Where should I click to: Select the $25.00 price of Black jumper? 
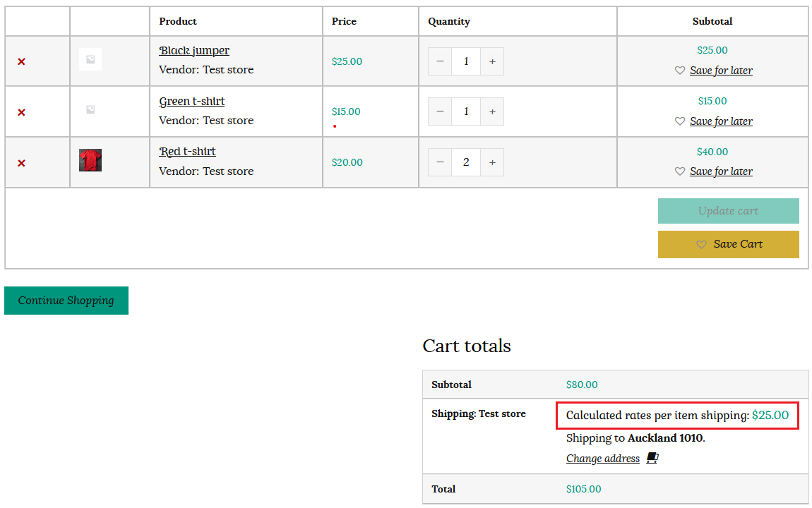(x=347, y=61)
